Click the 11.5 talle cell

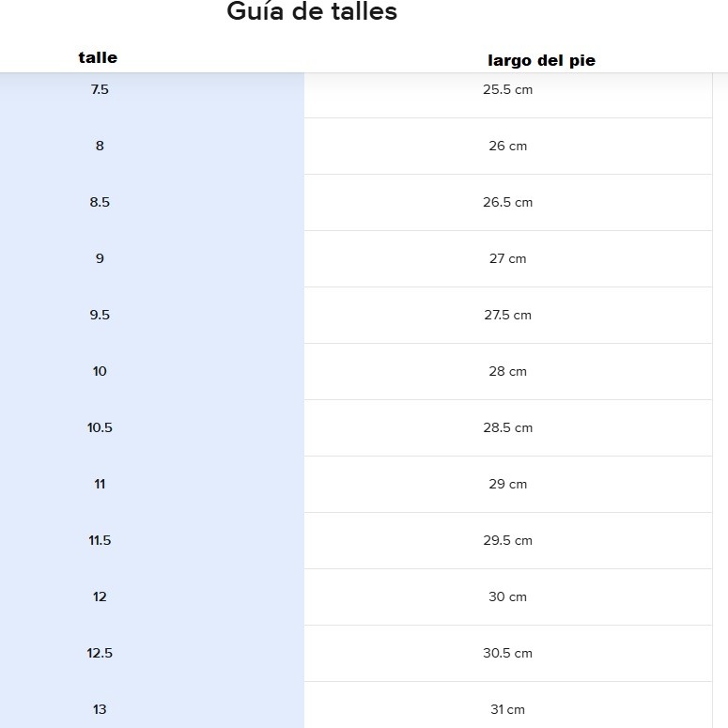click(x=100, y=540)
